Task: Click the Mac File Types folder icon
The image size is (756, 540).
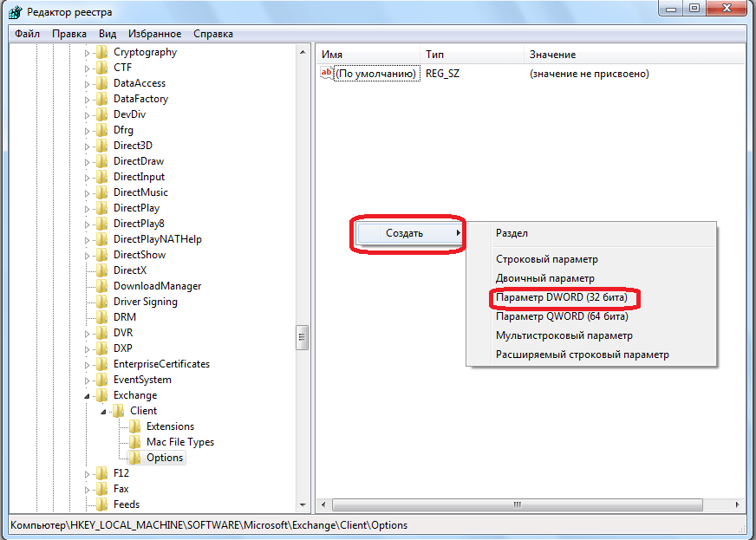Action: (134, 442)
